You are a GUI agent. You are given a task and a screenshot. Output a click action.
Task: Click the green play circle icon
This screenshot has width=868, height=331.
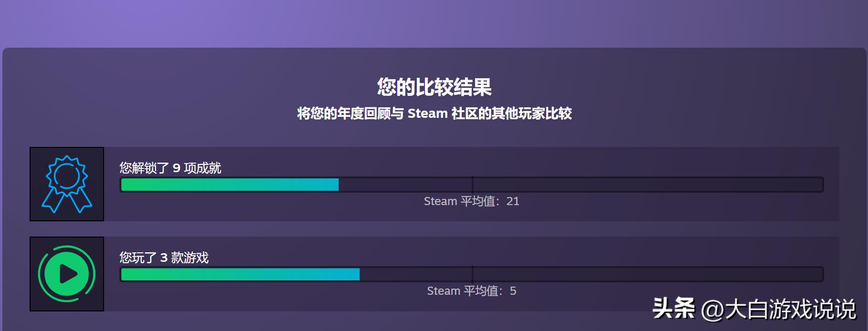click(67, 274)
